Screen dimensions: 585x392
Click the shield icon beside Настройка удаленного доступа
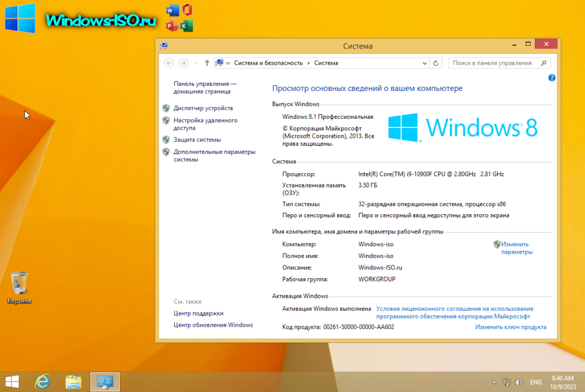click(x=166, y=121)
